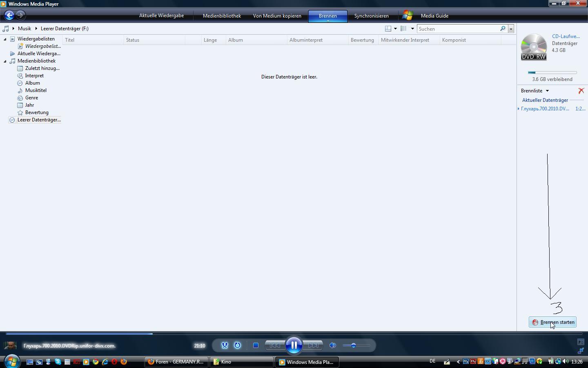Focus the Suchen search field
Image resolution: width=588 pixels, height=368 pixels.
(458, 29)
